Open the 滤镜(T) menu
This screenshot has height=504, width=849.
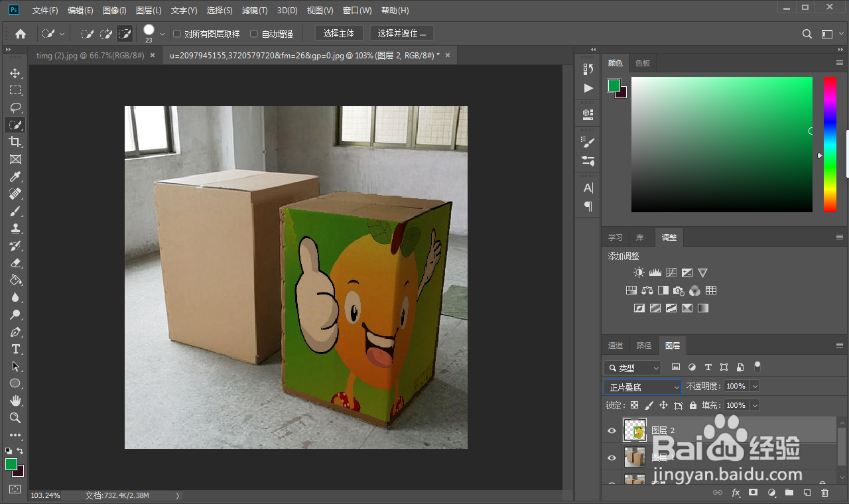coord(255,11)
